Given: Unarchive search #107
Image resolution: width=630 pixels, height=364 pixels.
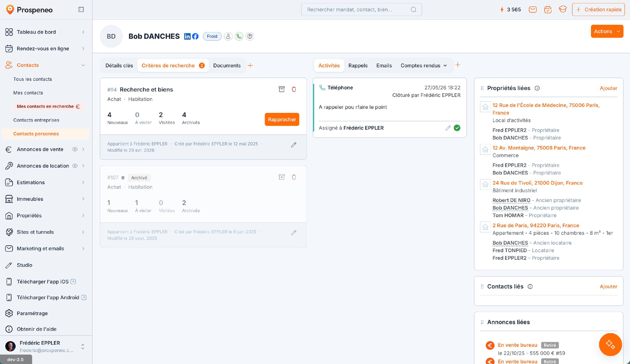Looking at the screenshot, I should click(281, 177).
